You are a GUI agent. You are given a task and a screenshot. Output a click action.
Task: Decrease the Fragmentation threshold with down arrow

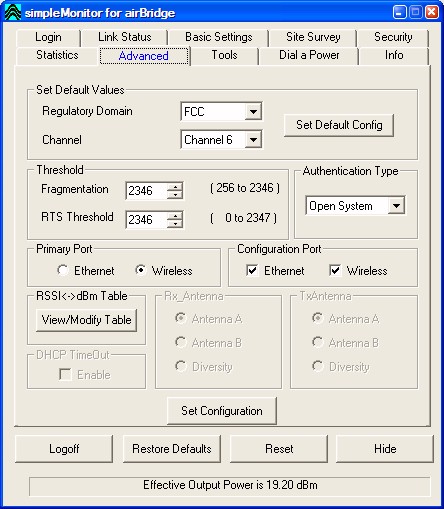pyautogui.click(x=175, y=195)
